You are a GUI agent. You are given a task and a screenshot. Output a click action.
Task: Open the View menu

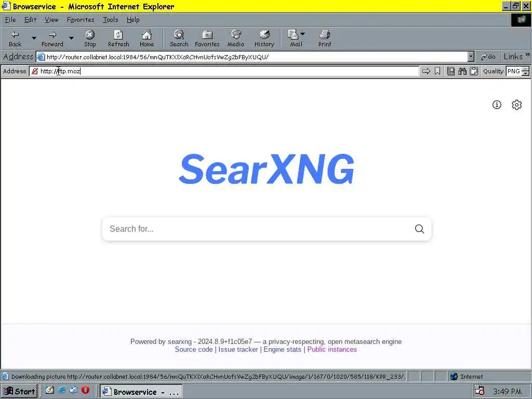click(x=51, y=20)
